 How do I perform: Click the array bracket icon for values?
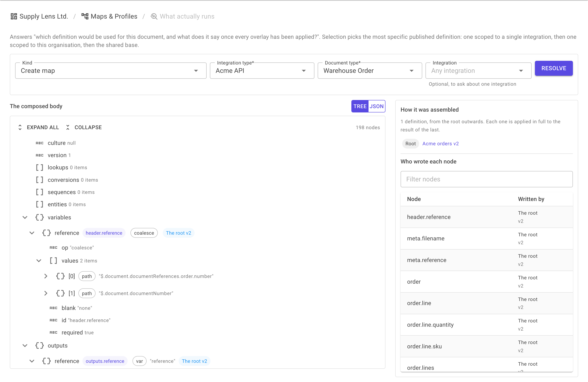(53, 261)
